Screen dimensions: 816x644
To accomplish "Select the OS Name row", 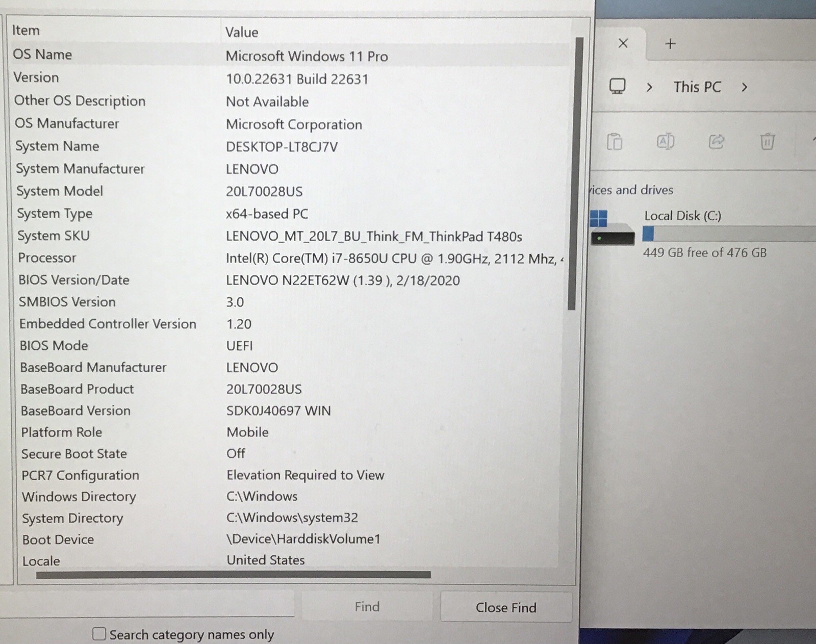I will click(x=289, y=55).
